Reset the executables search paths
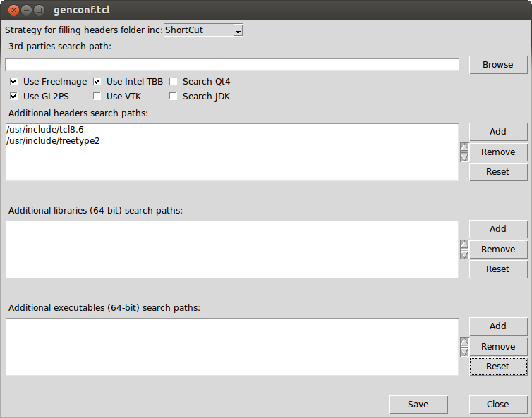The height and width of the screenshot is (418, 532). [497, 367]
